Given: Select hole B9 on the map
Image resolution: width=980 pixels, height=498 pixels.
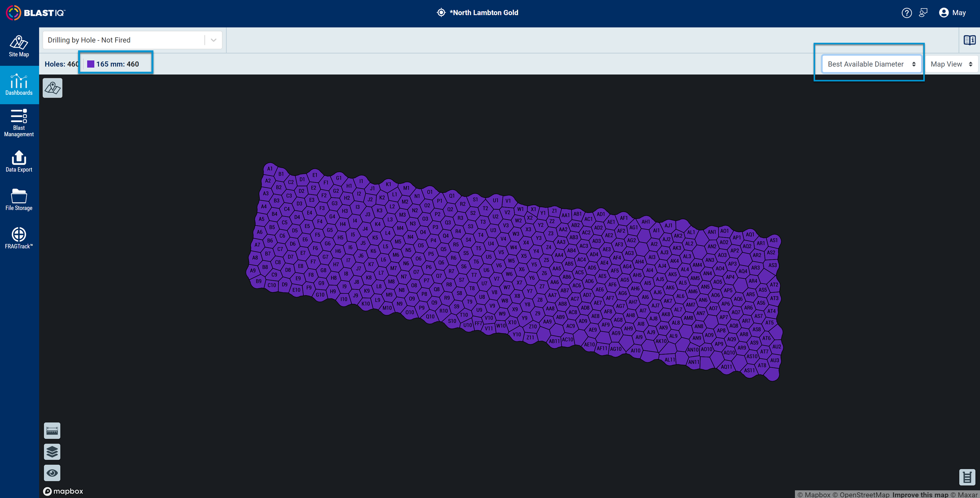Looking at the screenshot, I should pyautogui.click(x=259, y=281).
